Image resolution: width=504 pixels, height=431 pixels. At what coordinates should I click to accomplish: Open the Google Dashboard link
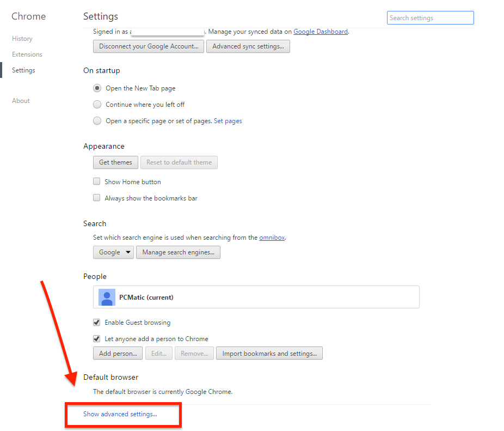pyautogui.click(x=321, y=32)
